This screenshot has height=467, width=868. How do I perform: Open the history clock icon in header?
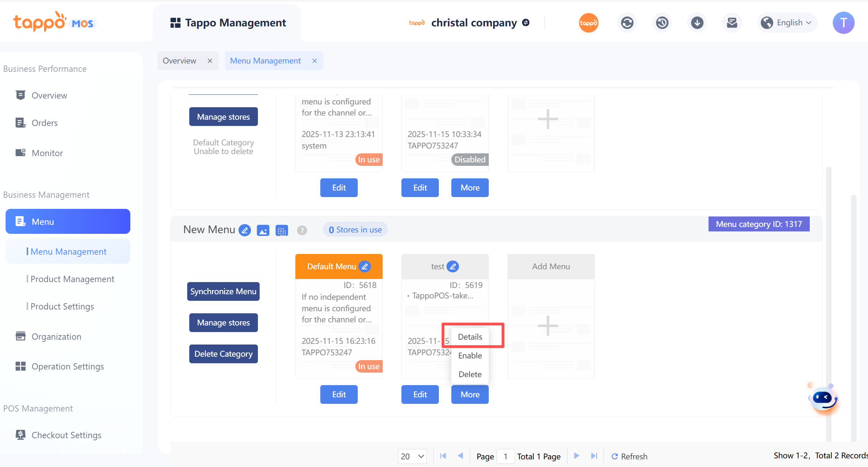coord(662,23)
